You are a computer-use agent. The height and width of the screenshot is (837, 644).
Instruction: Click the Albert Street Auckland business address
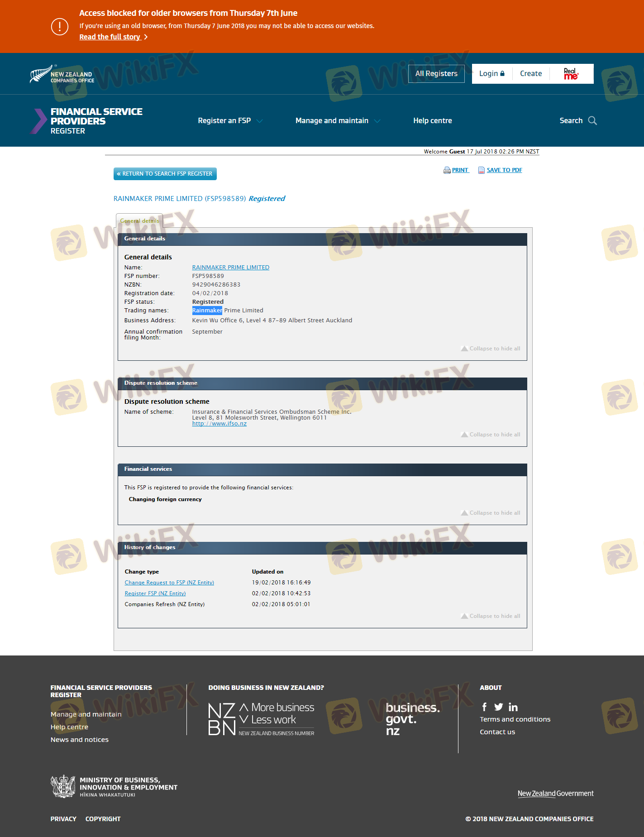[272, 320]
